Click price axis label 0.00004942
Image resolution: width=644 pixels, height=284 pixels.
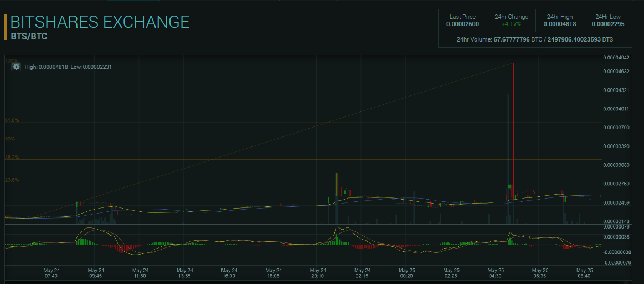point(616,58)
